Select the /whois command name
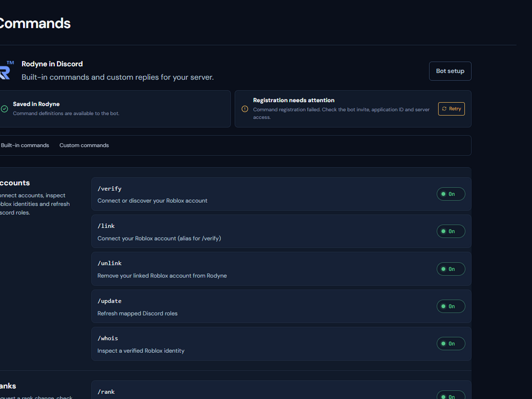 (x=107, y=338)
